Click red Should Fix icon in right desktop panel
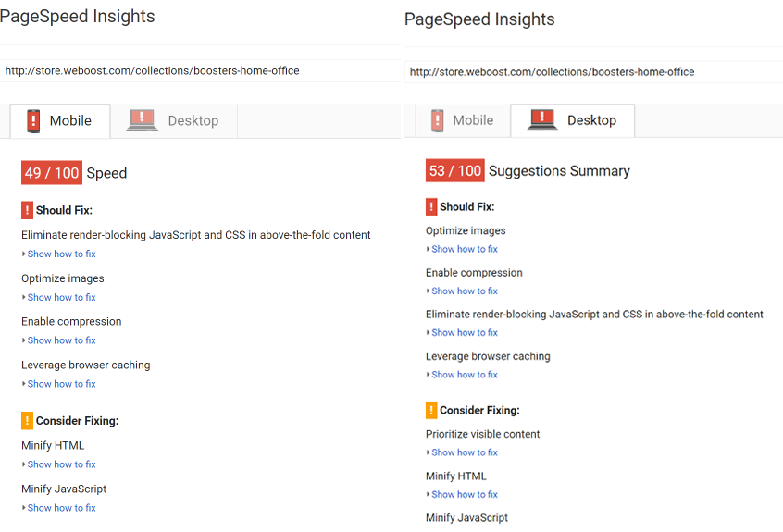The image size is (783, 532). (431, 206)
